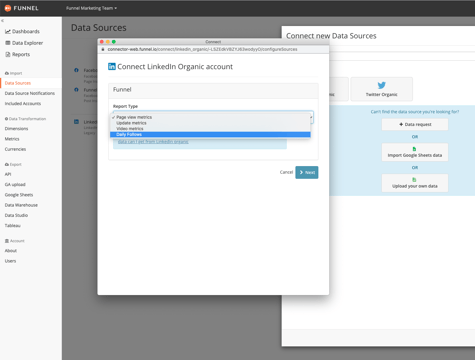Click the LinkedIn icon in dialog title
This screenshot has height=360, width=475.
112,66
